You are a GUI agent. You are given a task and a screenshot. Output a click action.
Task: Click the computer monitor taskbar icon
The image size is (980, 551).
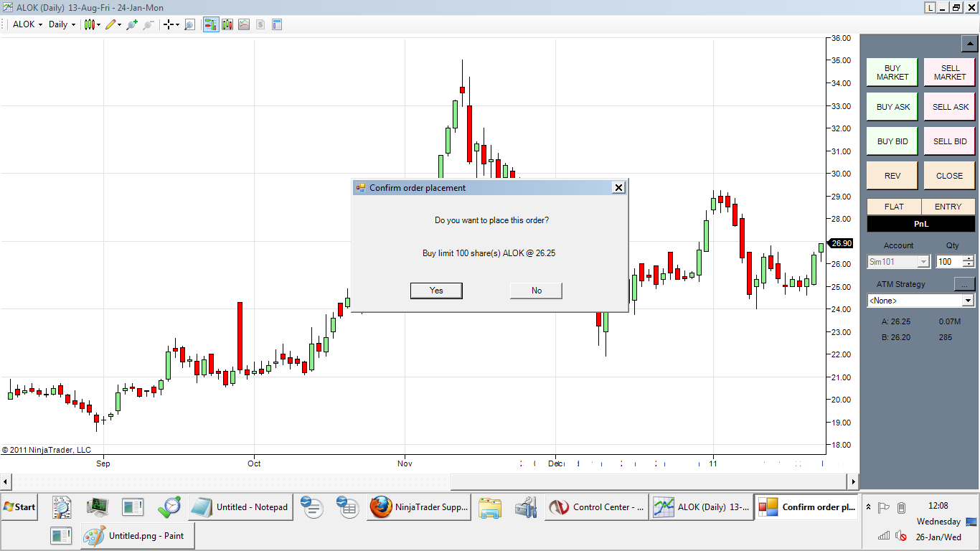98,507
